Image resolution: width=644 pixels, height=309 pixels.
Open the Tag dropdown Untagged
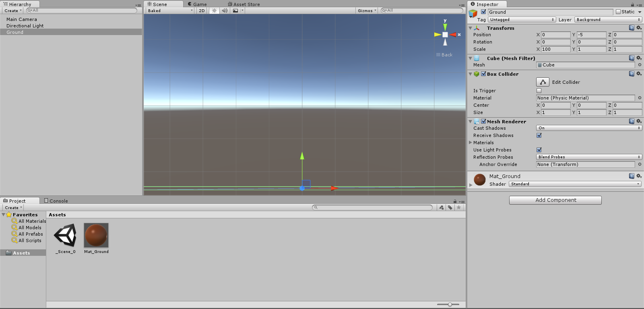[522, 19]
